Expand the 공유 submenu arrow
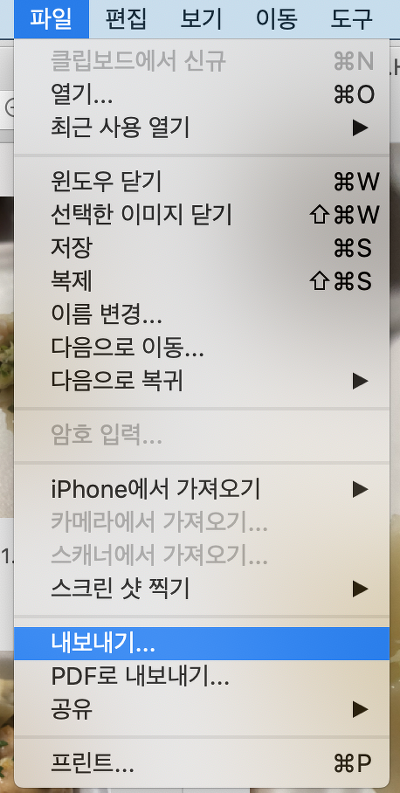The image size is (400, 793). [360, 710]
